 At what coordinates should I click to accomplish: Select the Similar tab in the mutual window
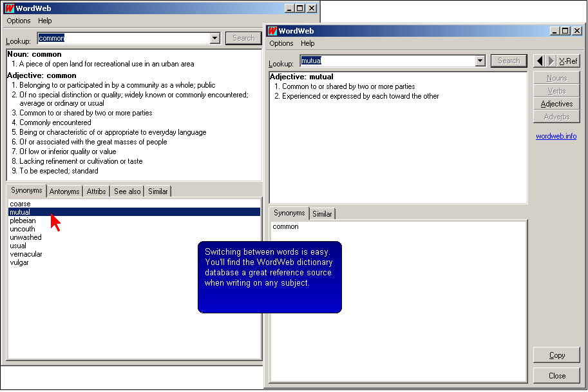point(322,214)
